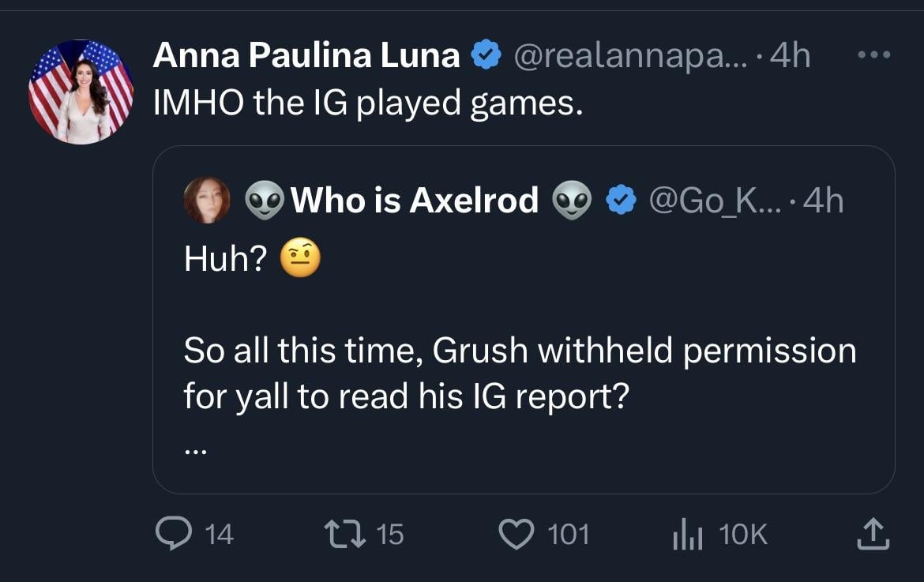Click the 10K views count
924x582 pixels.
pos(742,535)
